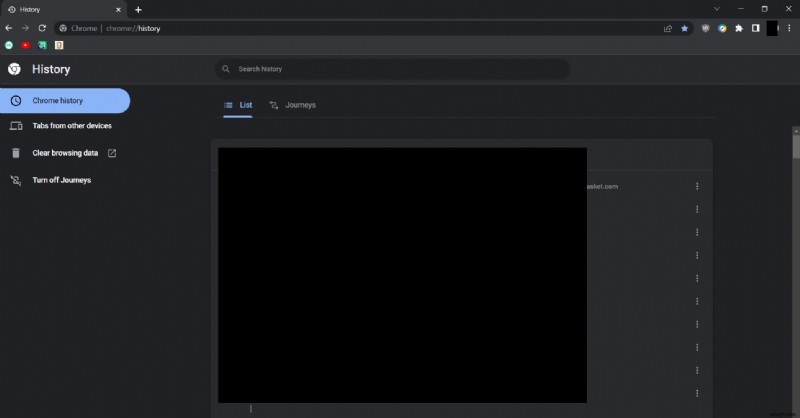Open the three-dot menu for the basket.com entry
This screenshot has width=800, height=418.
click(x=697, y=186)
